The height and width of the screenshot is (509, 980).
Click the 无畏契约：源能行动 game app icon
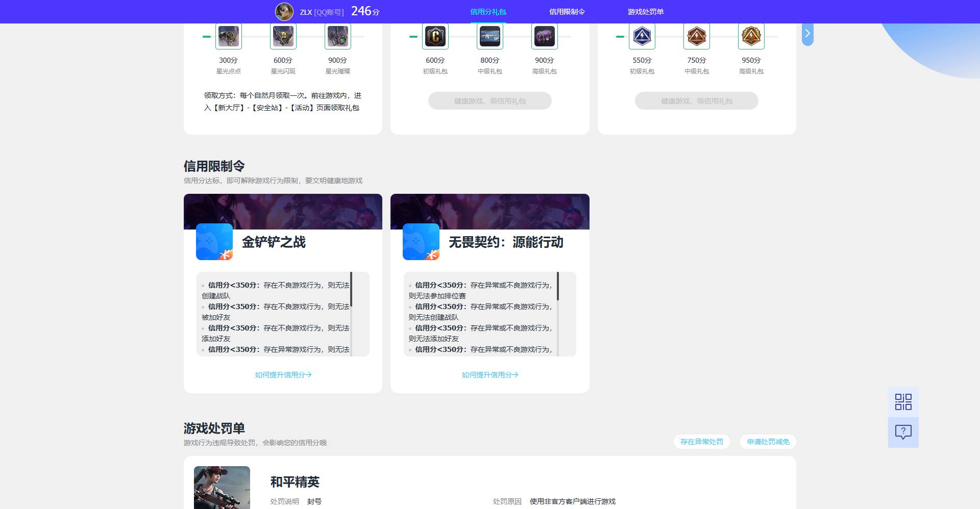[421, 242]
